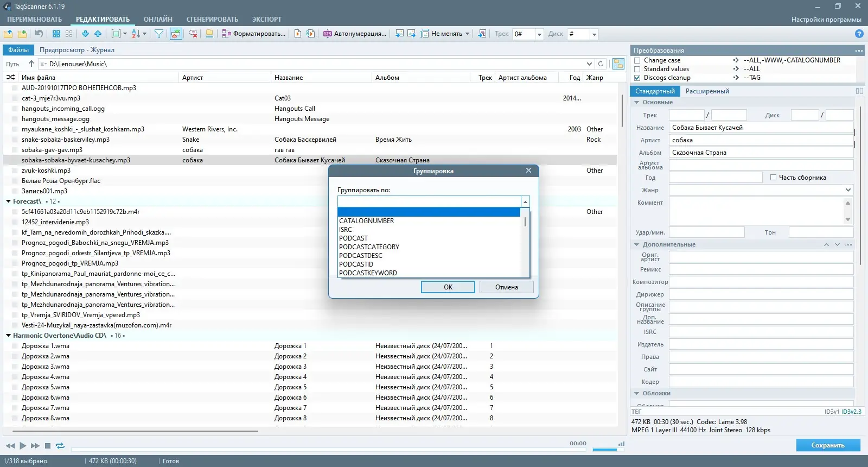Switch to СГЕНЕРИРОВАТЬ tab

[x=212, y=20]
